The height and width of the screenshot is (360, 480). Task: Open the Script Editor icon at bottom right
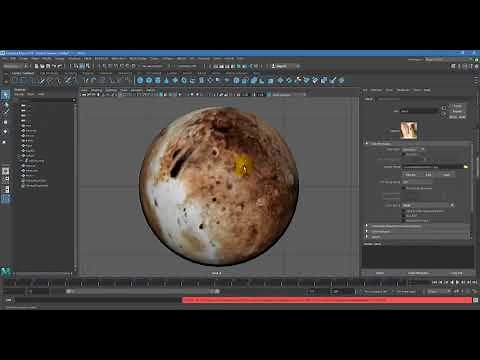click(x=476, y=300)
